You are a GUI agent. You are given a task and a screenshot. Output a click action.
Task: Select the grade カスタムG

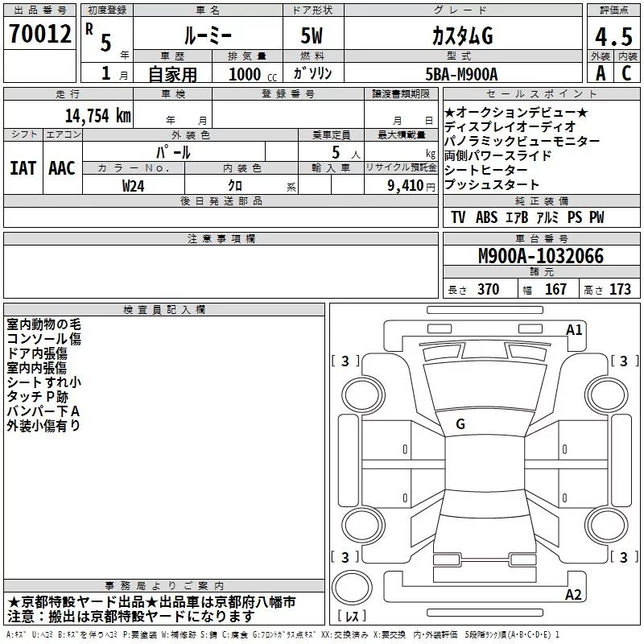462,36
